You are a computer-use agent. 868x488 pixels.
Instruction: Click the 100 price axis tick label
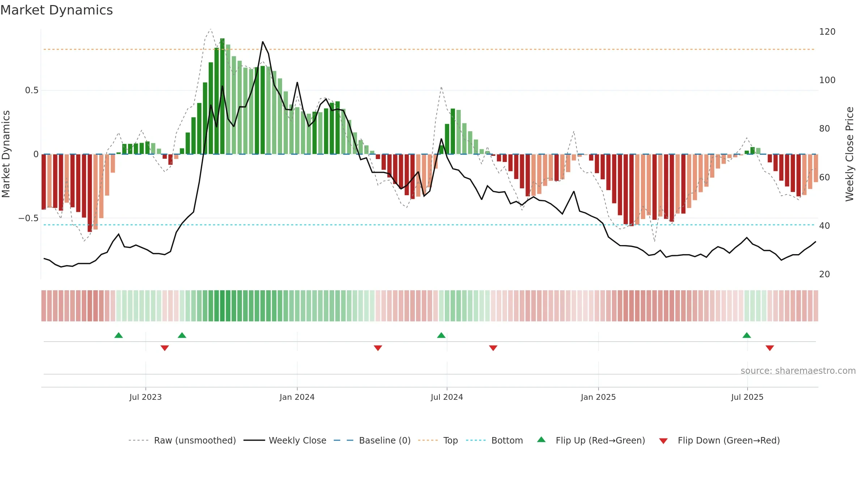[827, 80]
